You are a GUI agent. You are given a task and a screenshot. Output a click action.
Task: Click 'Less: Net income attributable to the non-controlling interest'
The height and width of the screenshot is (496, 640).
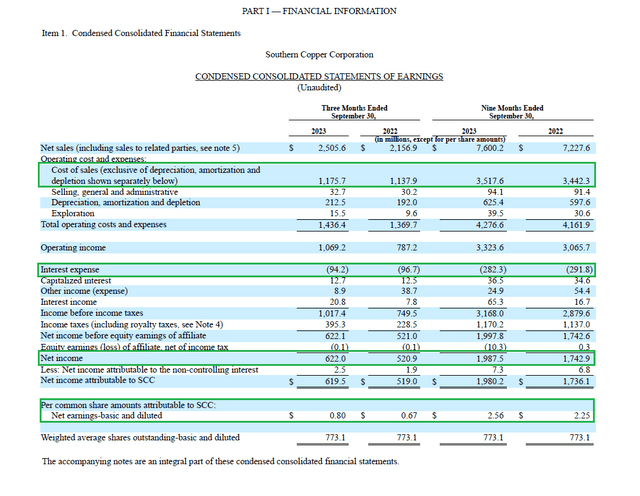click(149, 370)
